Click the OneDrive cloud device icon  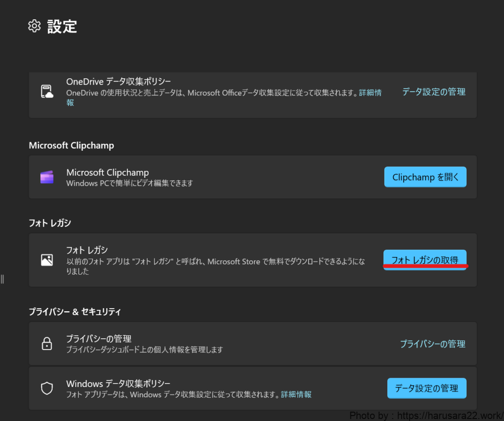tap(47, 92)
